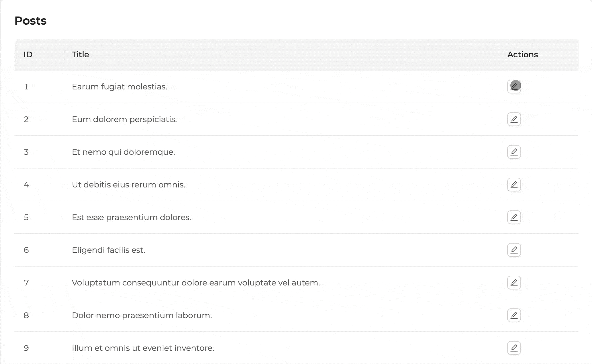Open the editor for post 7
This screenshot has width=592, height=364.
[x=514, y=283]
